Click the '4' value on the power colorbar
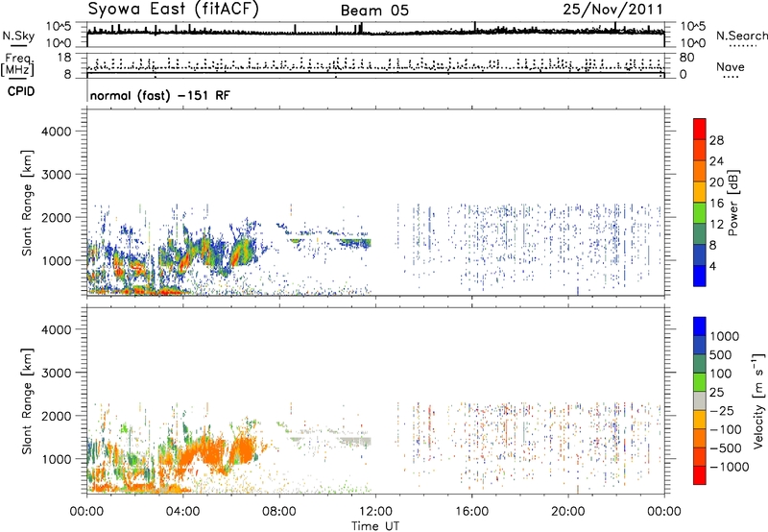Viewport: 768px width, 532px height. pos(712,267)
